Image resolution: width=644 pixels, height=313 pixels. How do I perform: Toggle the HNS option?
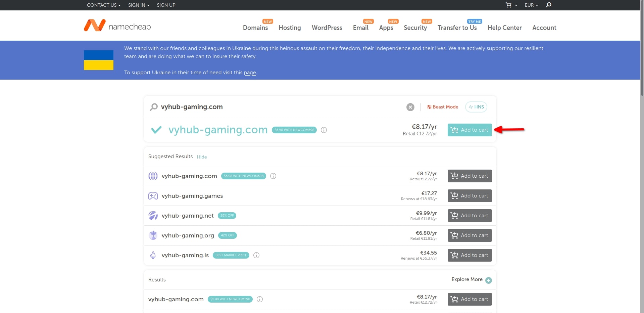coord(476,107)
